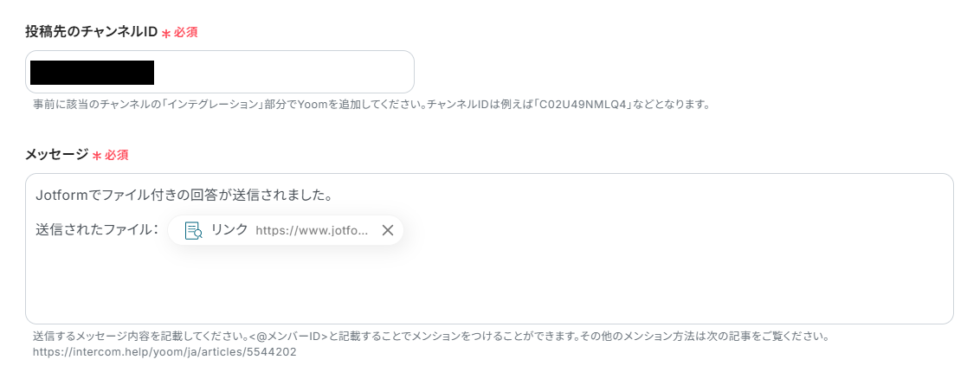Click the red 必須 marker beside チャンネルID
The image size is (980, 366).
pos(180,33)
